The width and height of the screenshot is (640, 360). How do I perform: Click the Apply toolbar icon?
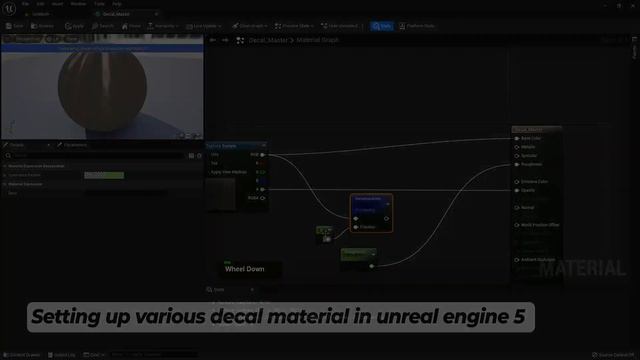point(74,26)
